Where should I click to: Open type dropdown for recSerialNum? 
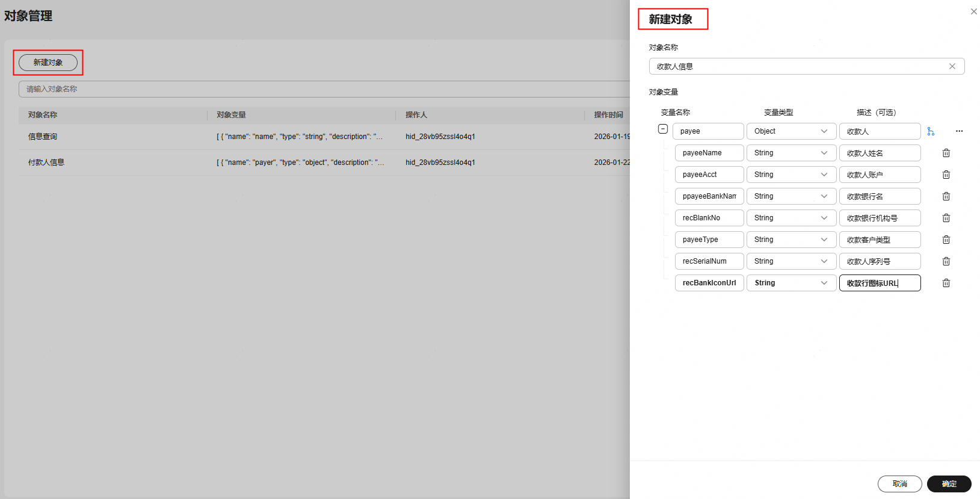click(x=791, y=261)
